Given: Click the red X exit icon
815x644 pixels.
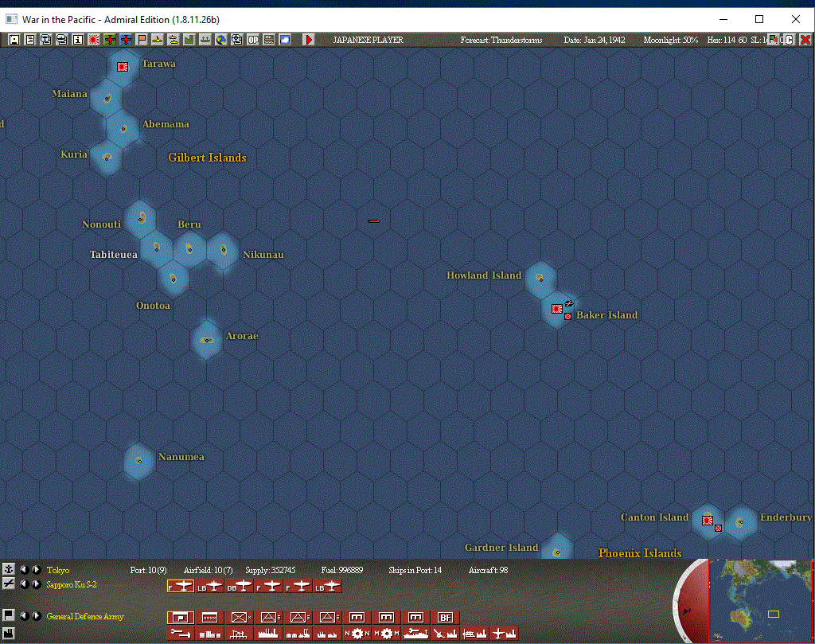Looking at the screenshot, I should tap(805, 40).
